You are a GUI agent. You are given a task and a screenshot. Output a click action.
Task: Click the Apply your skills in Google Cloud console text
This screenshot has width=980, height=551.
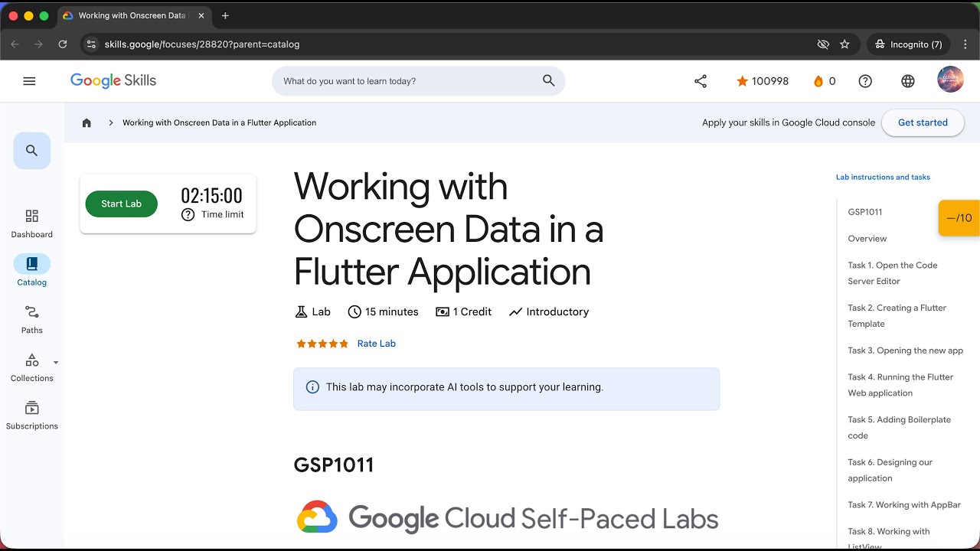coord(789,122)
